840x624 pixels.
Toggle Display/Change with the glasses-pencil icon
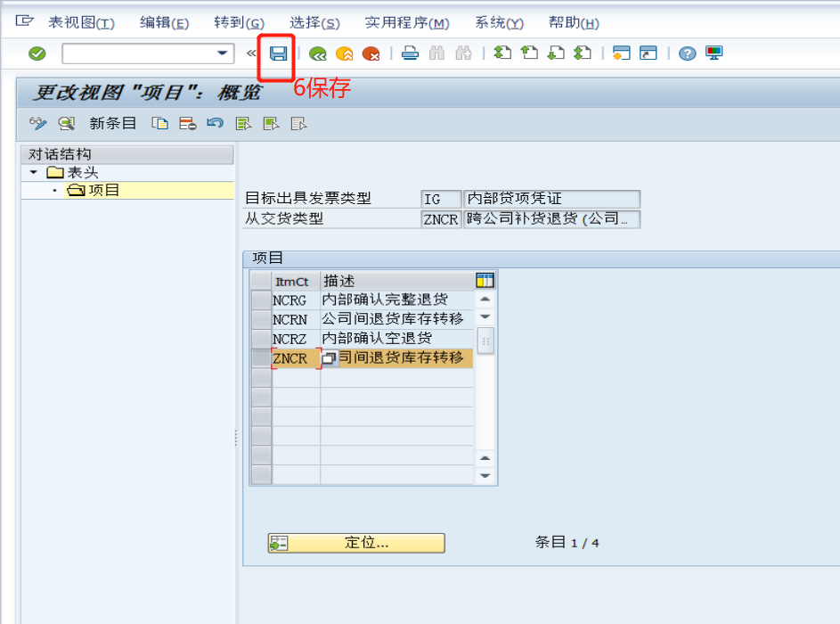[38, 123]
